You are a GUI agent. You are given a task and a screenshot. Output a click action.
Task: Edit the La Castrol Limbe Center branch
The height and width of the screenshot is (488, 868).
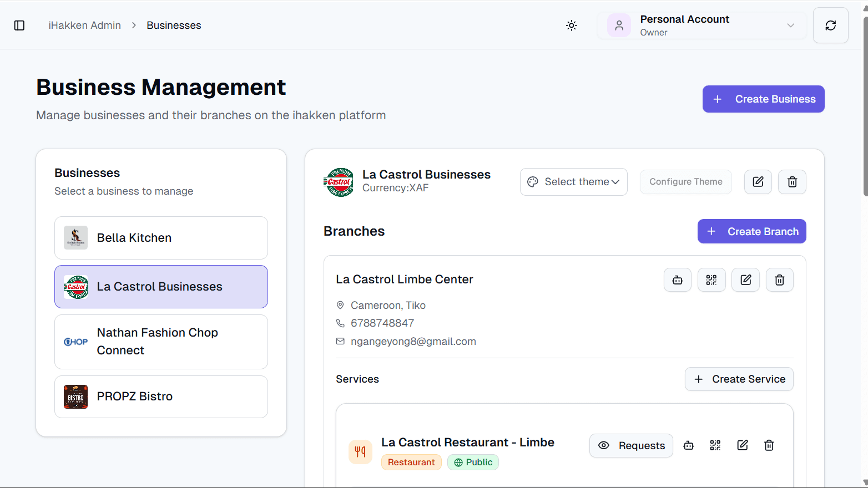[745, 279]
